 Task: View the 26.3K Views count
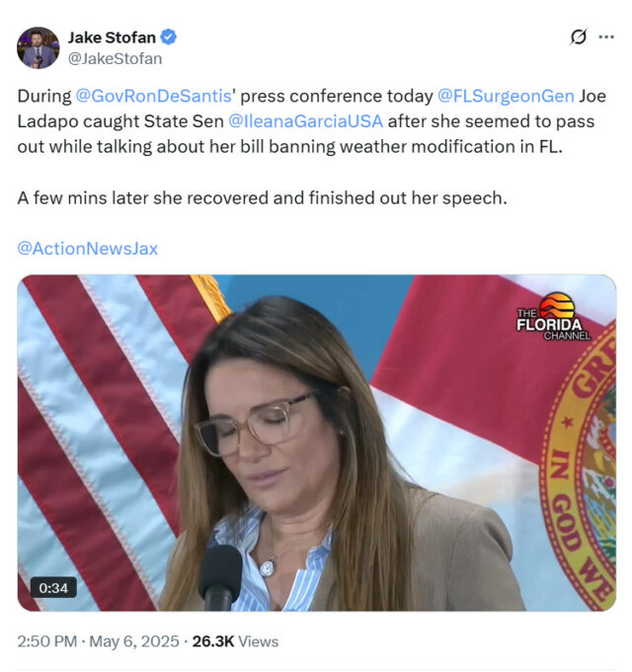(x=235, y=641)
